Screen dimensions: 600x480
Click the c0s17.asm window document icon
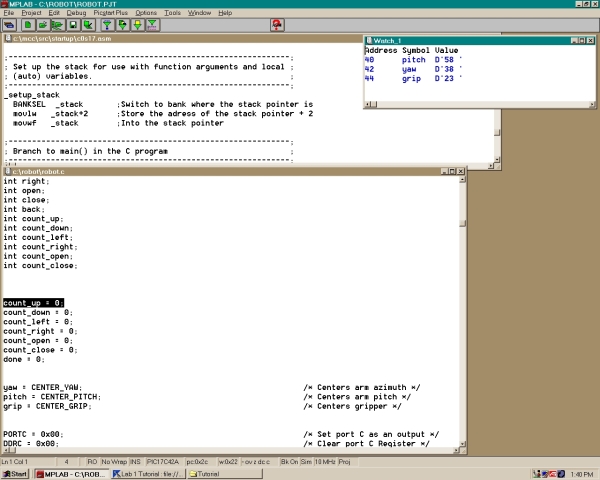pos(8,38)
